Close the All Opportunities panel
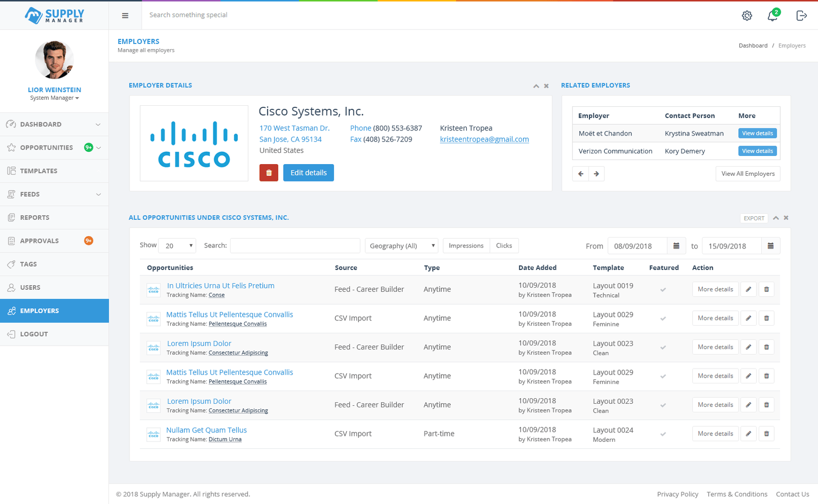The height and width of the screenshot is (504, 818). tap(786, 218)
